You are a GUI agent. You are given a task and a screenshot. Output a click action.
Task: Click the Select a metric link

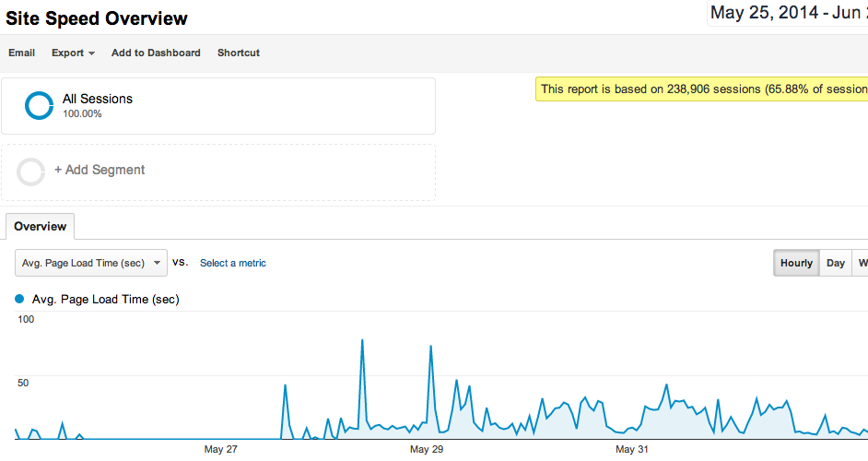[232, 263]
